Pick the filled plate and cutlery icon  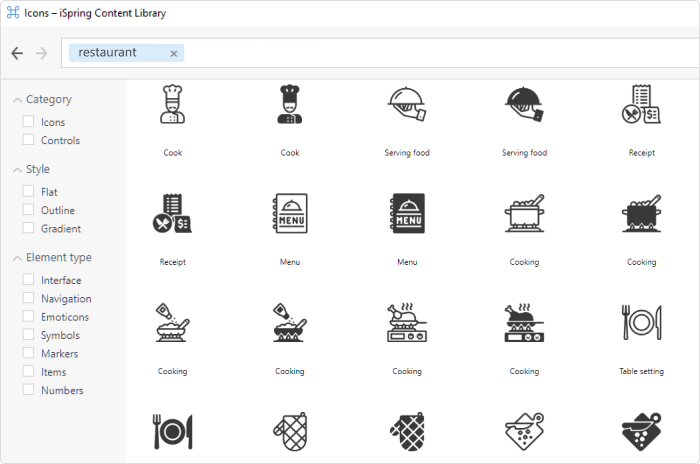click(x=172, y=431)
